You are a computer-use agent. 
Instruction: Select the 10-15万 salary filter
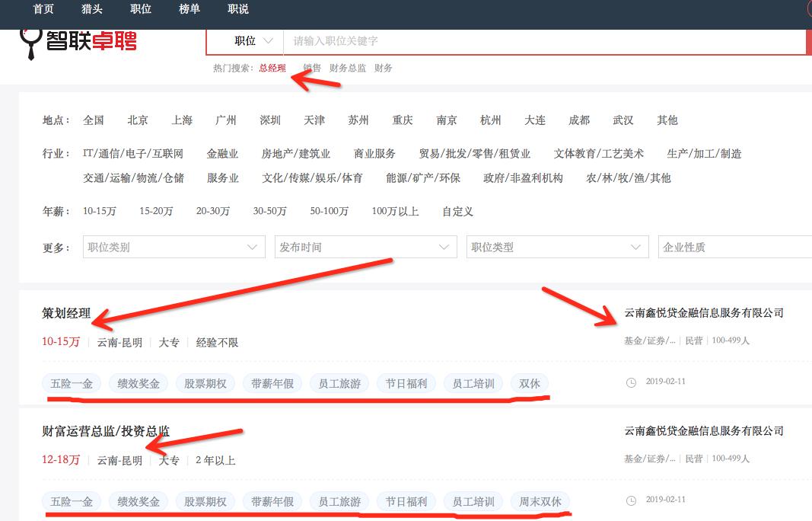coord(100,211)
